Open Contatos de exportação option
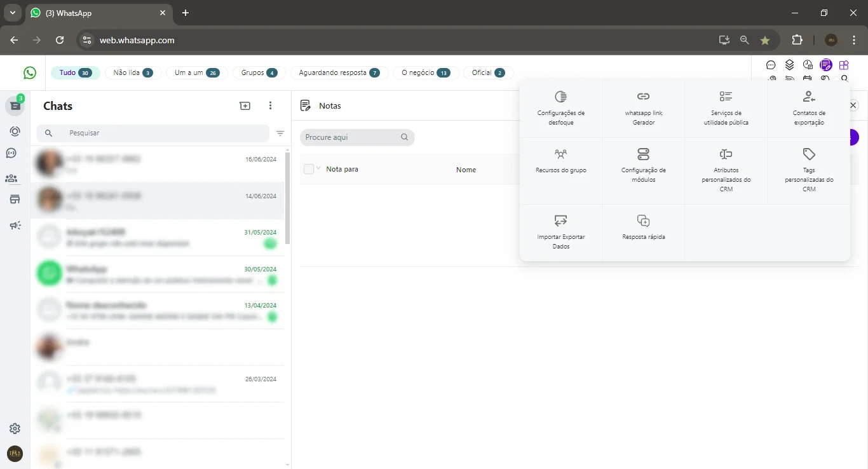This screenshot has height=469, width=868. (x=808, y=109)
